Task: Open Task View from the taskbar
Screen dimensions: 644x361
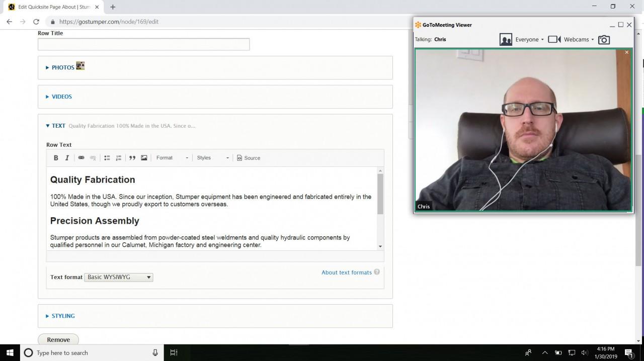Action: 174,352
